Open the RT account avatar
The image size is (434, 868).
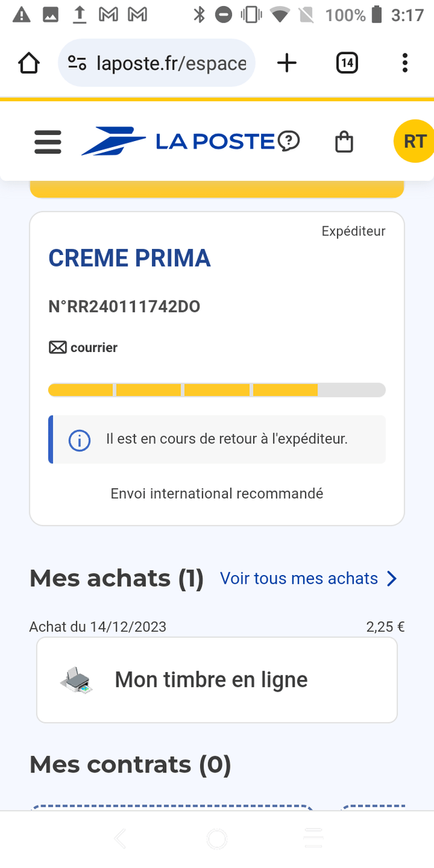(x=414, y=141)
